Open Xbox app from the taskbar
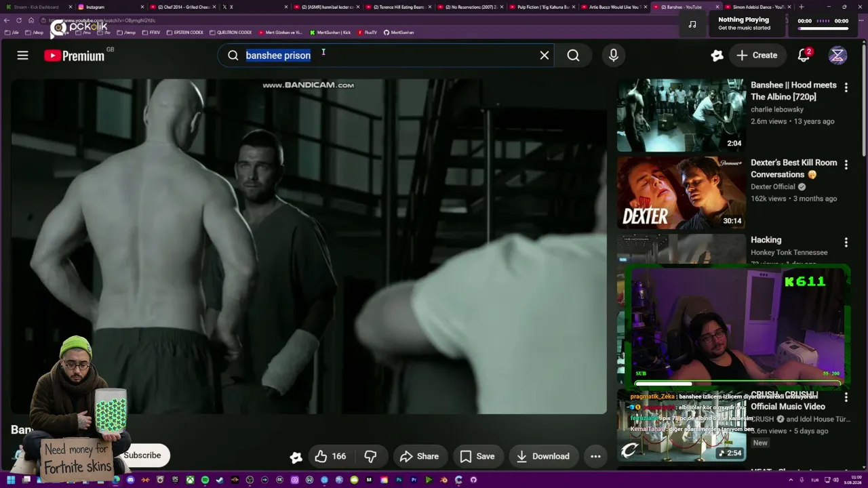The height and width of the screenshot is (488, 868). [190, 480]
